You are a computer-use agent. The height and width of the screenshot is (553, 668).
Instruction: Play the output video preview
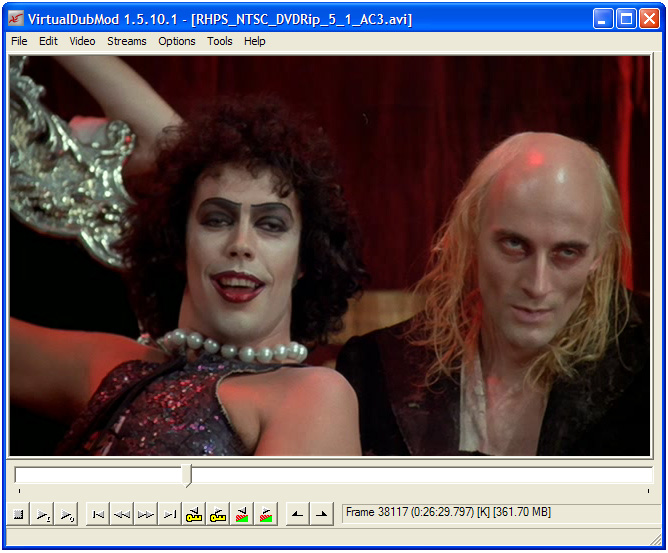tap(67, 514)
